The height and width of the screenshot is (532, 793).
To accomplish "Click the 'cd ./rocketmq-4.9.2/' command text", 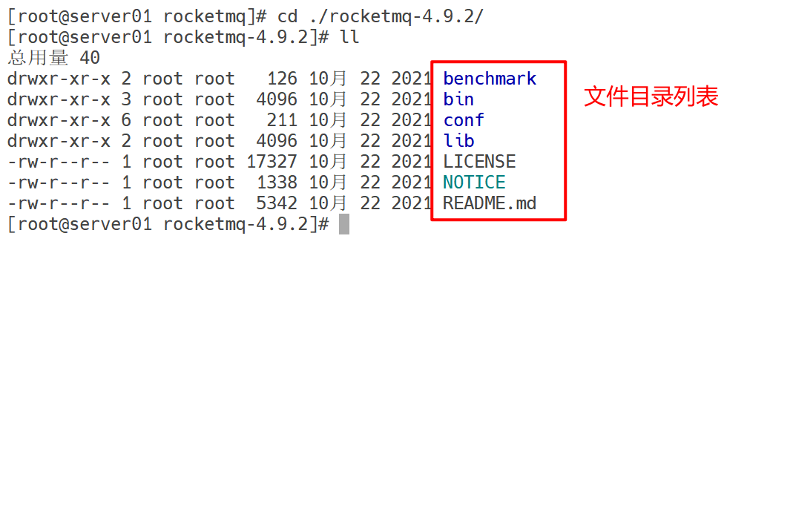I will pos(381,16).
